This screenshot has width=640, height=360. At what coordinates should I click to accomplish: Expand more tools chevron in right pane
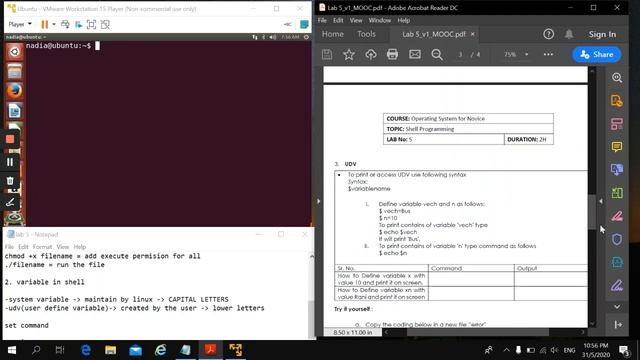click(617, 307)
